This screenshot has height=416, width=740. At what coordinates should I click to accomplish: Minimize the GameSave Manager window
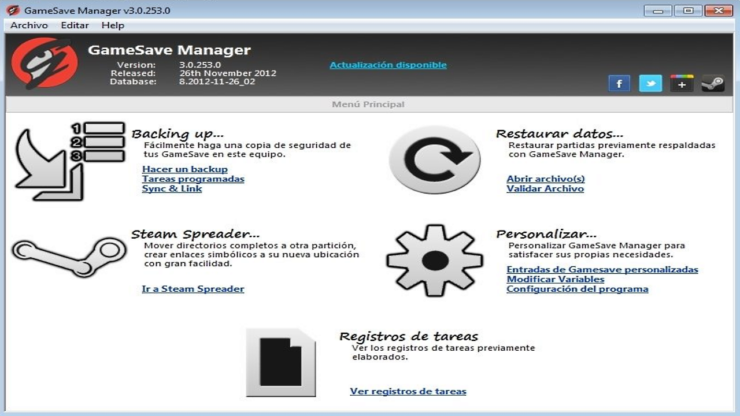[x=658, y=10]
